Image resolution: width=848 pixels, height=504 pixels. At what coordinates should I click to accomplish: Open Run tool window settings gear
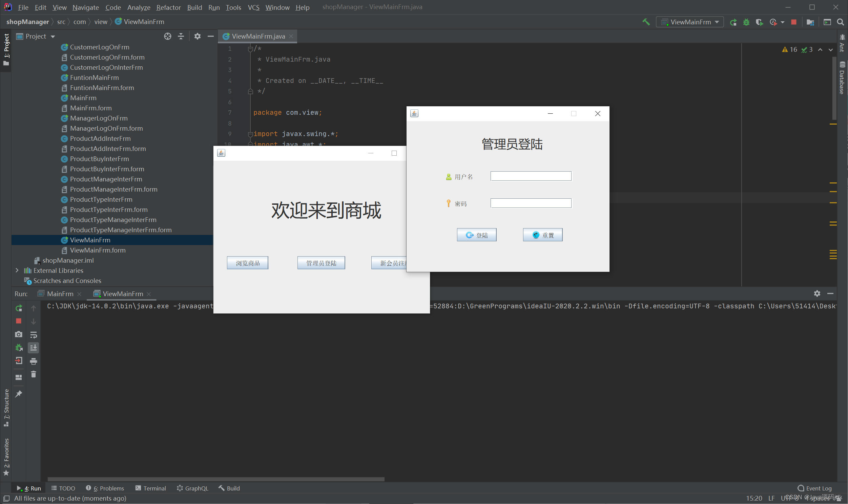click(x=817, y=293)
